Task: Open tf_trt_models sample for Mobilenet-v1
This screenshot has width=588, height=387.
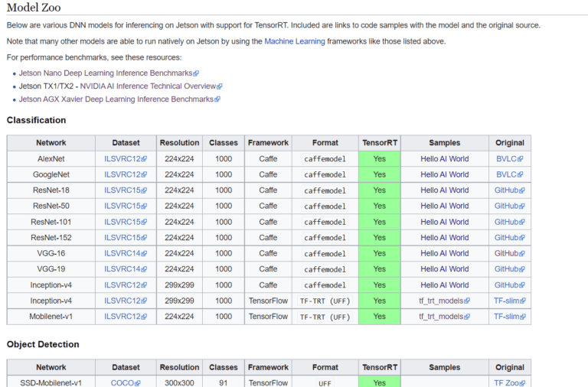Action: point(441,317)
